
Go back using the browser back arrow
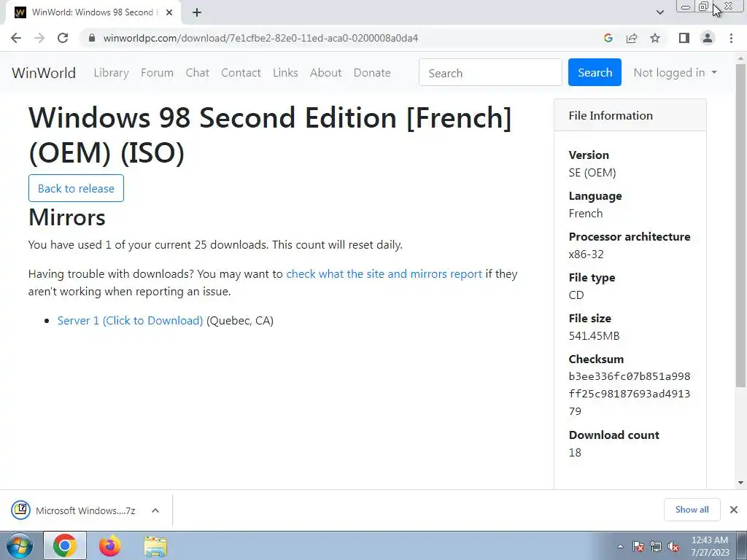pyautogui.click(x=16, y=38)
